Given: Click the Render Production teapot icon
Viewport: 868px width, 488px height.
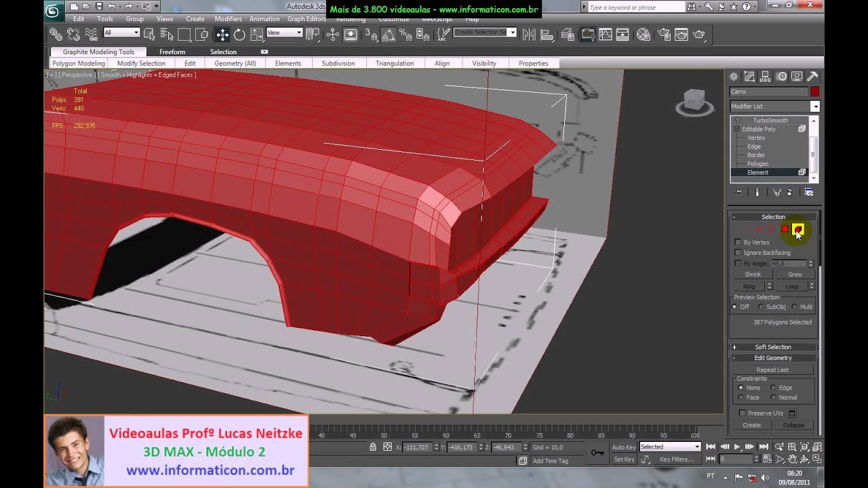Looking at the screenshot, I should coord(699,35).
